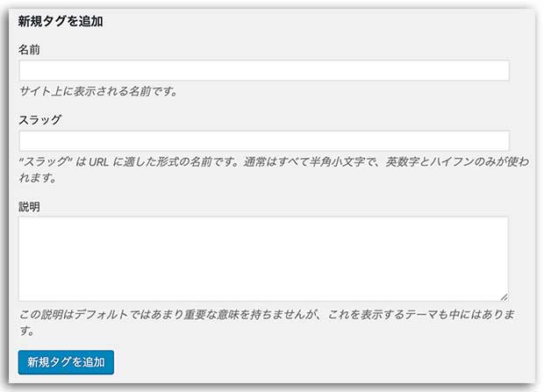The height and width of the screenshot is (392, 544).
Task: Click the 名前 name input field
Action: [x=263, y=71]
